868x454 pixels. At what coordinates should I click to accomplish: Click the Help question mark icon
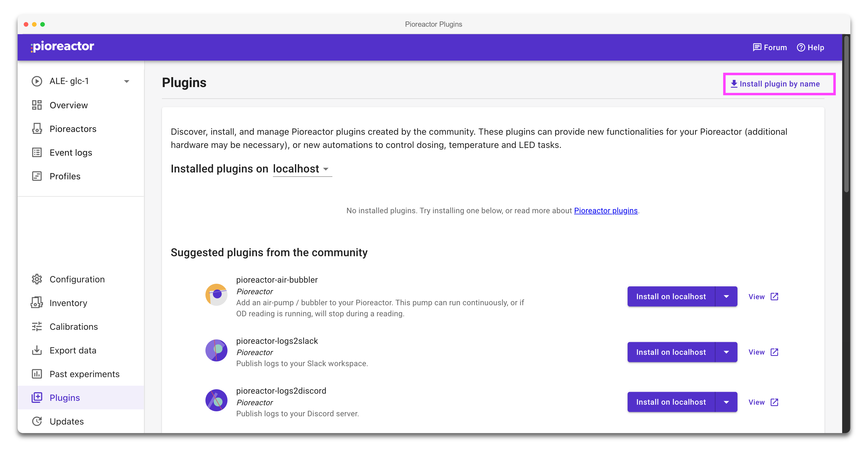(801, 48)
